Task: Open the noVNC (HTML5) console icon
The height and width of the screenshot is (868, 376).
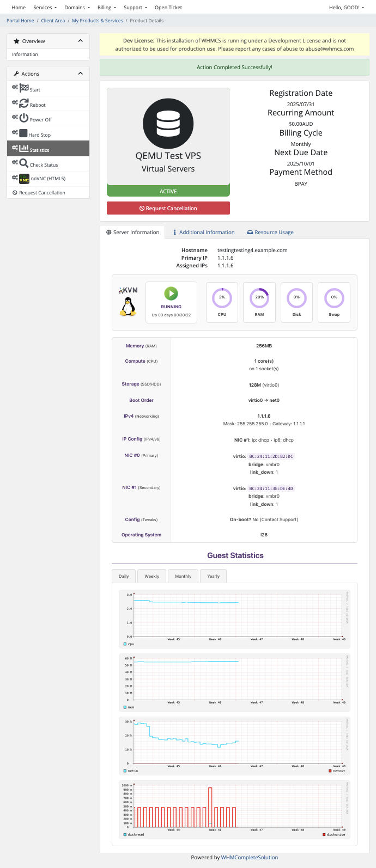Action: tap(24, 179)
